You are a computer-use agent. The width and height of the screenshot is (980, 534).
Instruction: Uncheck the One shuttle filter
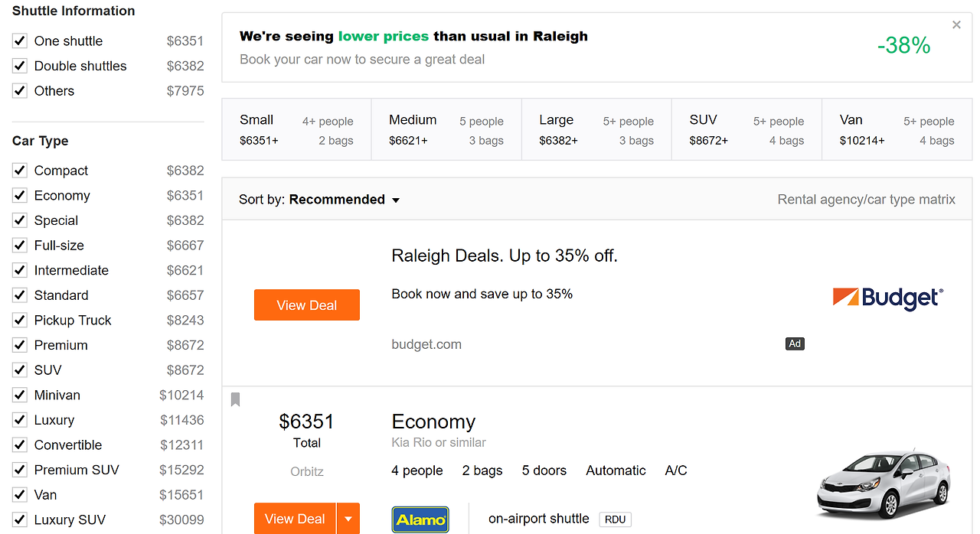coord(20,41)
